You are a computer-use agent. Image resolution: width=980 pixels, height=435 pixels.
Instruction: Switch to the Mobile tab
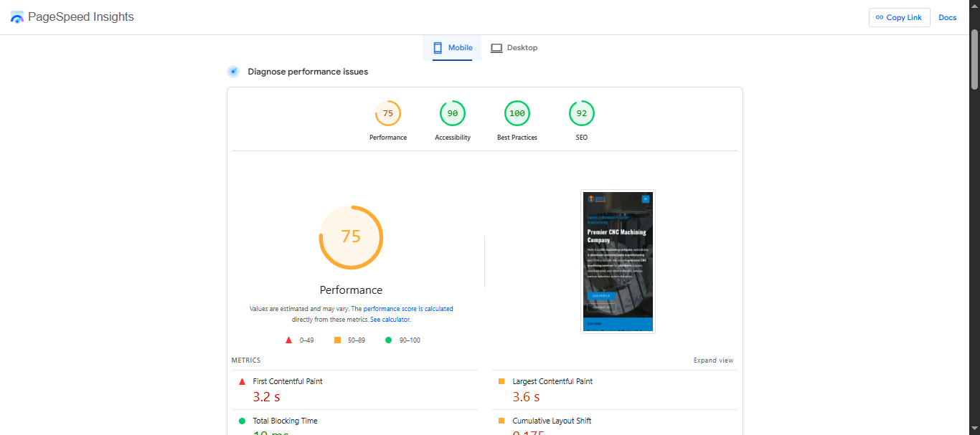452,47
